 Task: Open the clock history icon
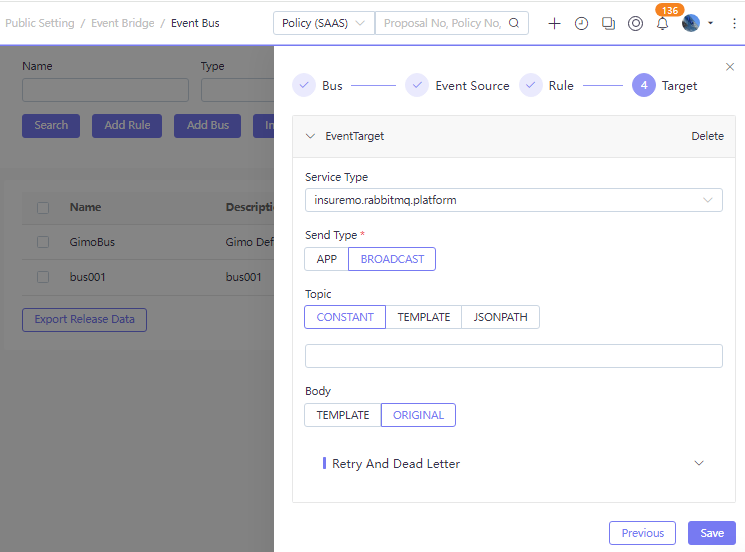click(581, 23)
